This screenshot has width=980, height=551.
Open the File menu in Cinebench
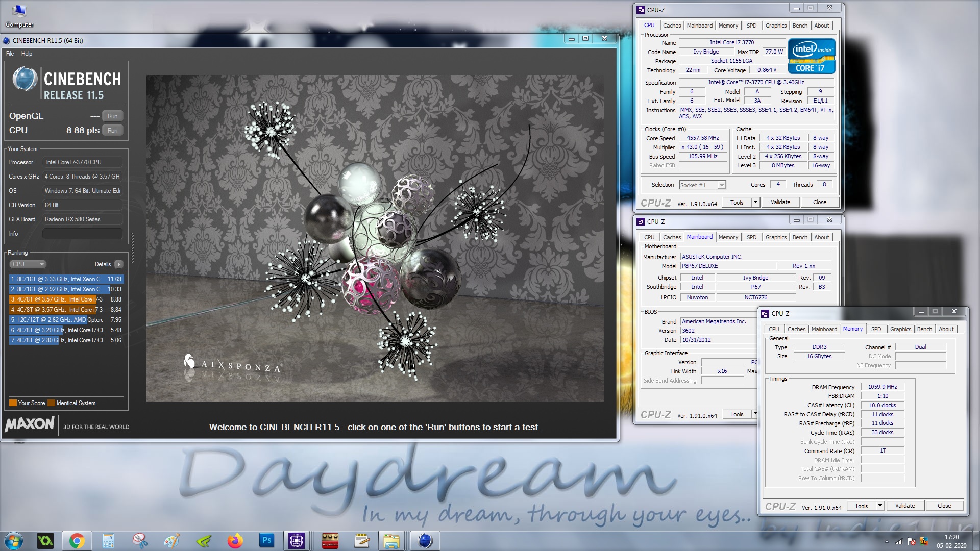tap(10, 54)
